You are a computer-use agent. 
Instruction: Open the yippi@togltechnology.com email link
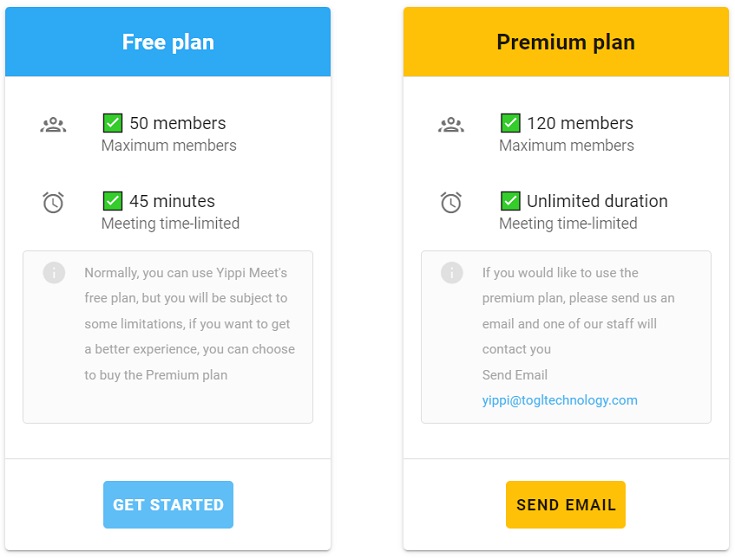coord(559,400)
